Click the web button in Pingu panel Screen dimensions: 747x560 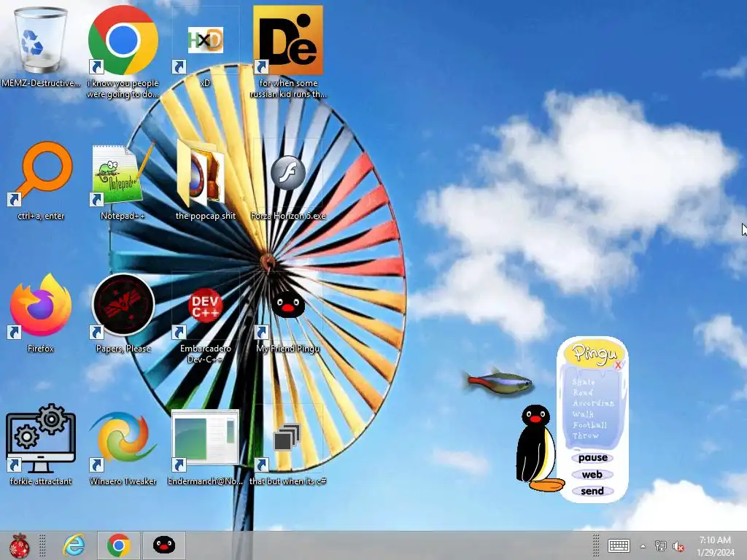(592, 474)
